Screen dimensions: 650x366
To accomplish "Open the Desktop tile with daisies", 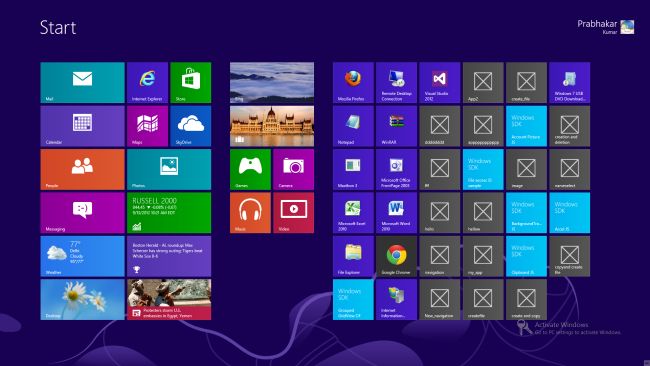I will (x=82, y=299).
